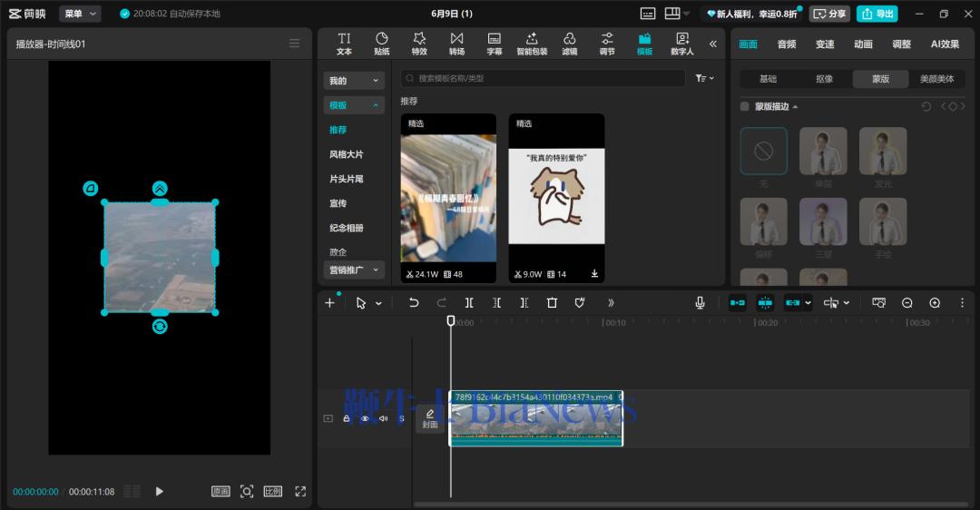Select the 风格大片 category
The image size is (980, 510).
tap(347, 154)
